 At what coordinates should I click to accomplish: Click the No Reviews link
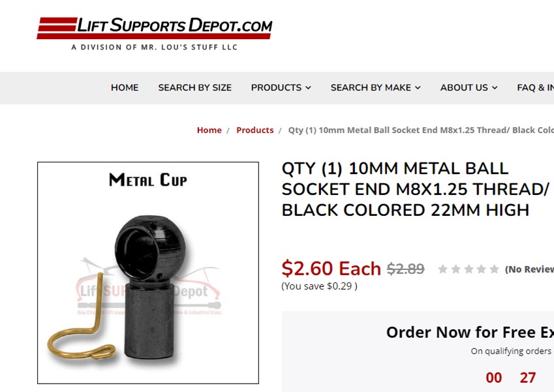click(529, 269)
